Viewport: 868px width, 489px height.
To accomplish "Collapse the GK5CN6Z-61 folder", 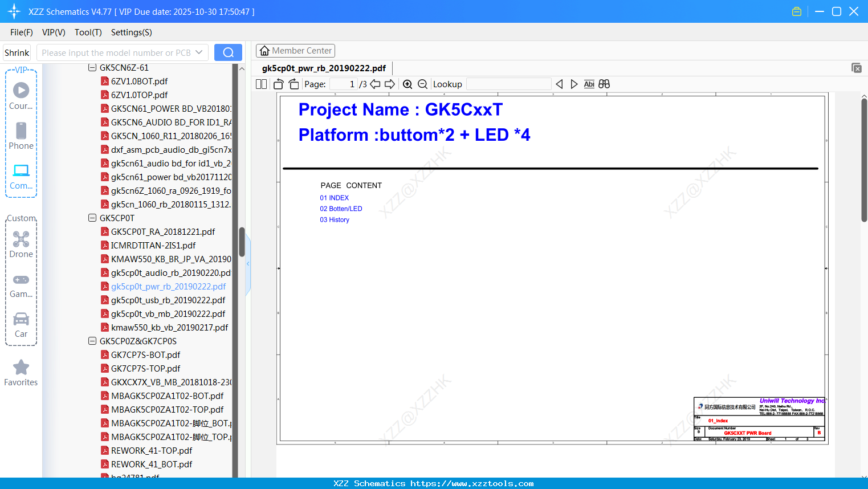I will (92, 68).
